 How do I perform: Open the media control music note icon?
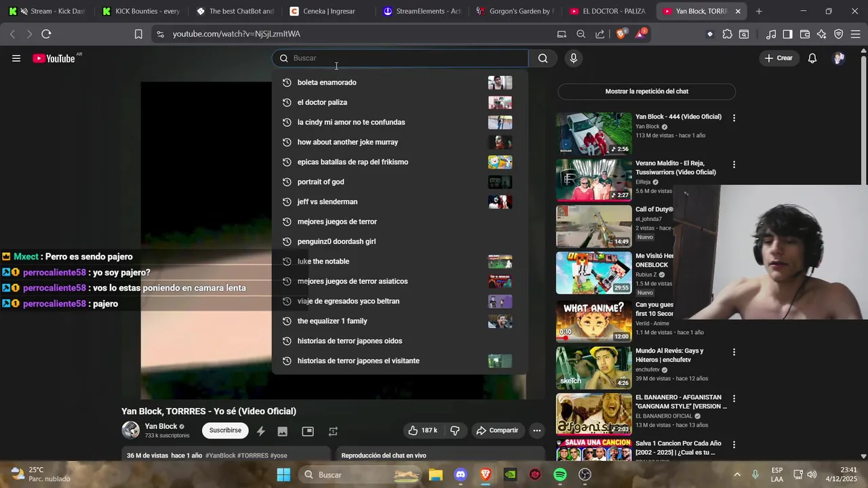click(x=771, y=34)
